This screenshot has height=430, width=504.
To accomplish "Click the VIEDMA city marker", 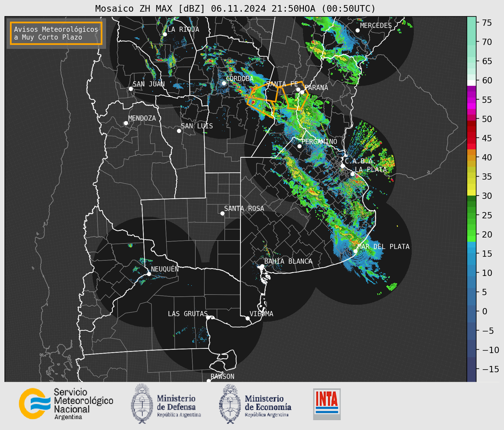I will coord(248,318).
